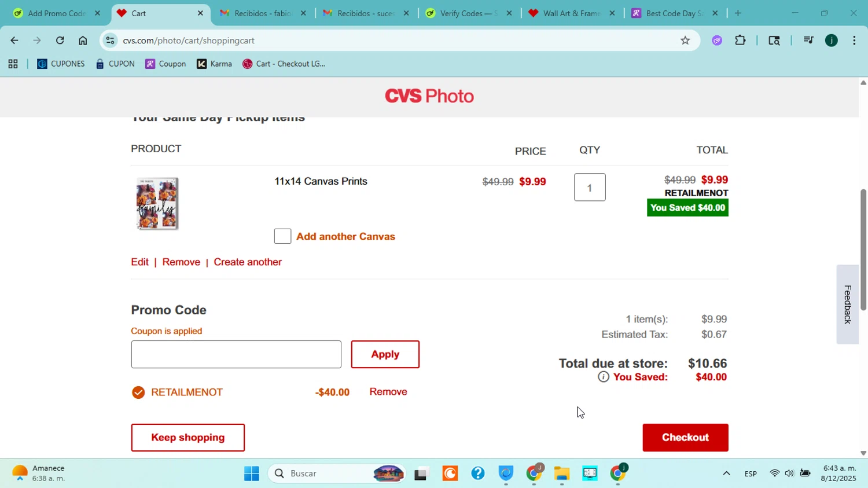Open the Windows Start menu
The width and height of the screenshot is (868, 488).
click(x=252, y=474)
